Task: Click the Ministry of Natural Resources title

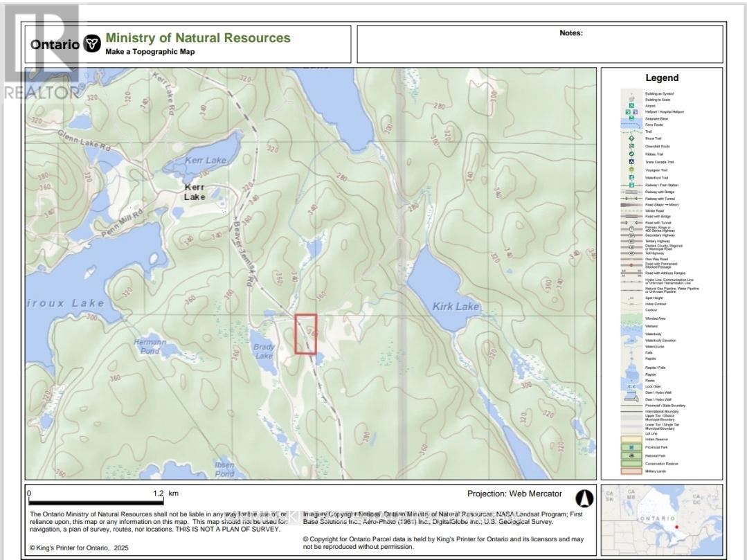Action: click(198, 39)
